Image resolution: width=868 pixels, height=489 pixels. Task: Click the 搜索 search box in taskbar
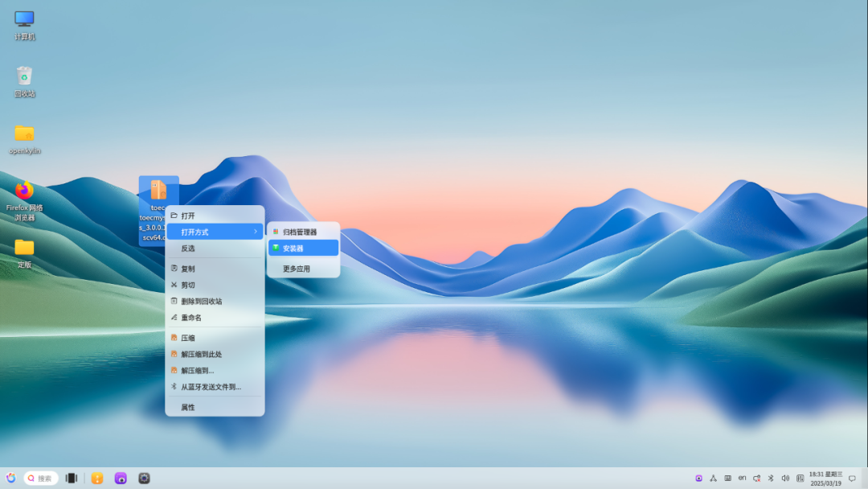(x=42, y=478)
